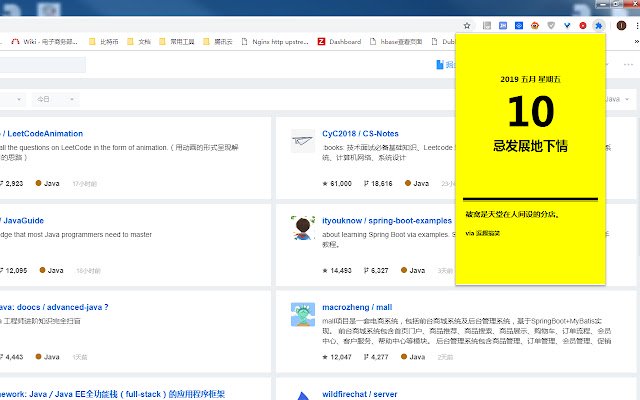Click the orange monkey extension icon
This screenshot has height=400, width=640.
point(535,26)
